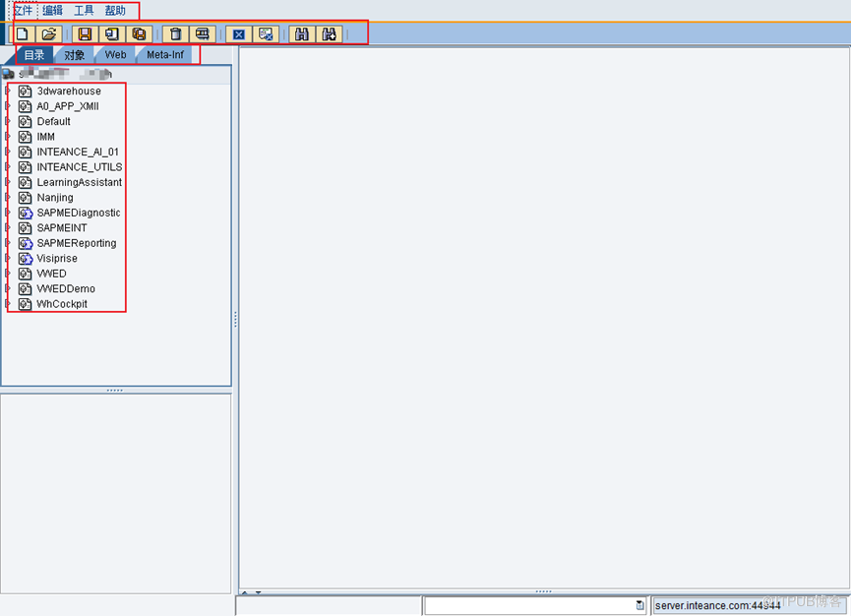
Task: Click the blue X close toolbar icon
Action: click(238, 33)
